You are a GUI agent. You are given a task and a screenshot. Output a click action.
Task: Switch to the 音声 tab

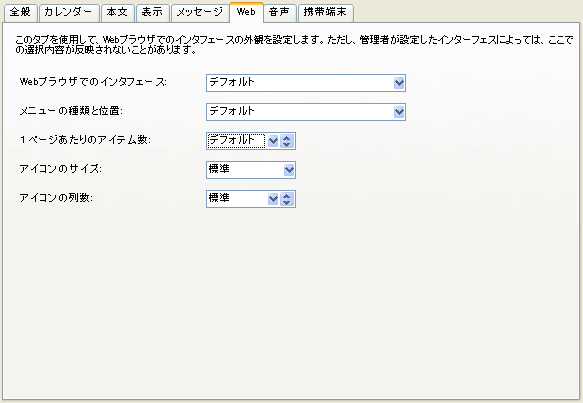(280, 13)
